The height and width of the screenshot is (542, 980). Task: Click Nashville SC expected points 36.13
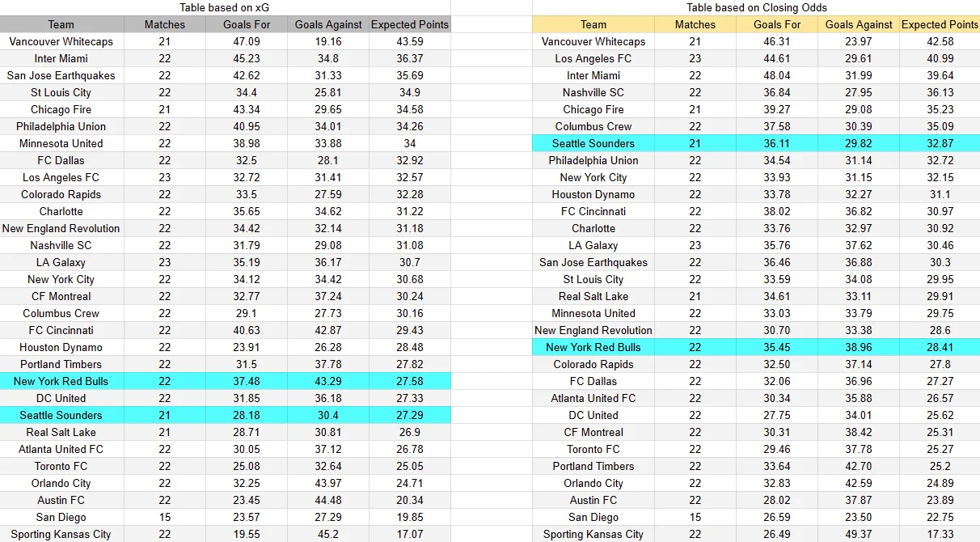point(940,92)
